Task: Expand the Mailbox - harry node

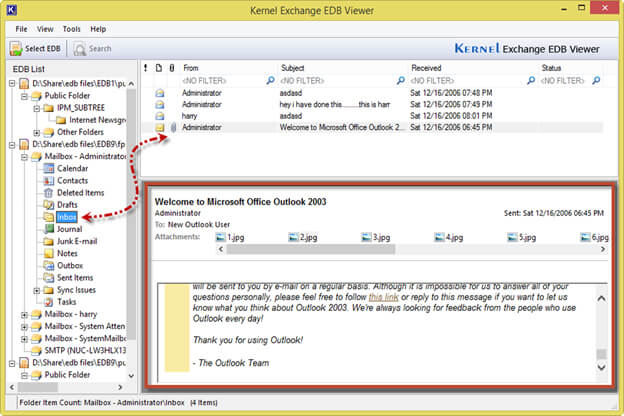Action: coord(24,314)
